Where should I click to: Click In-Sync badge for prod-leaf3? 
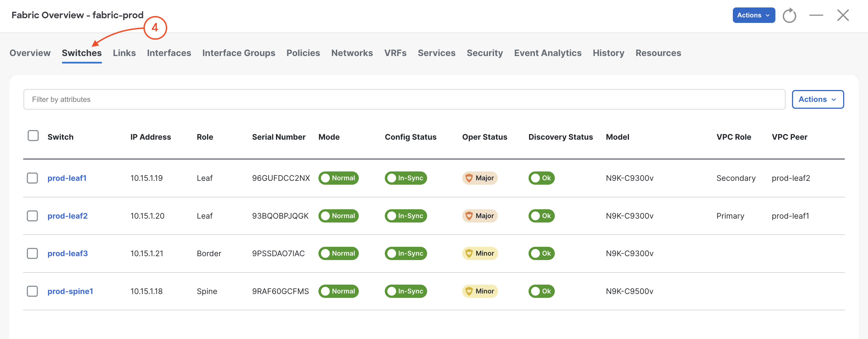coord(406,253)
